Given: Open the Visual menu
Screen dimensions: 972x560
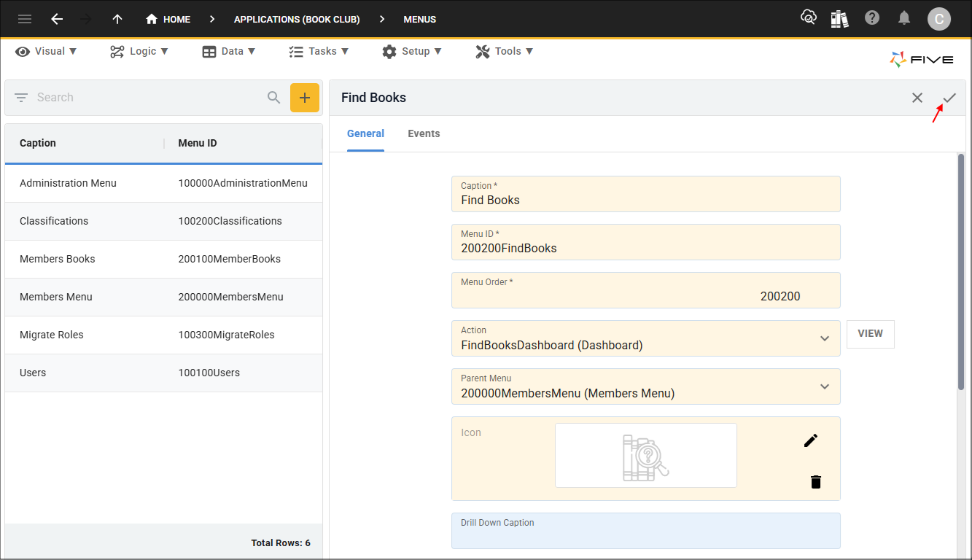Looking at the screenshot, I should pos(47,51).
